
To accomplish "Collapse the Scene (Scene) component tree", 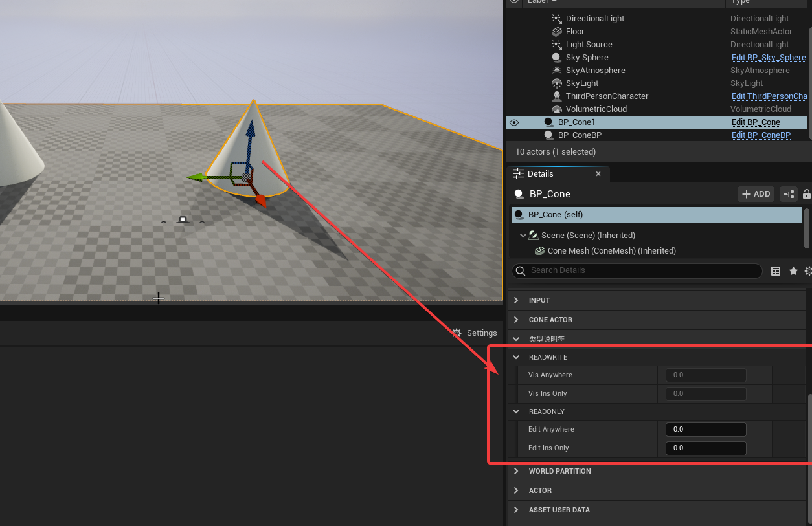I will (523, 236).
